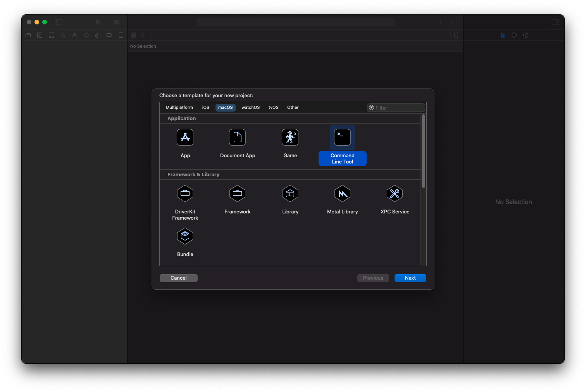Open the History inspector clock icon
The height and width of the screenshot is (392, 586).
[x=514, y=35]
